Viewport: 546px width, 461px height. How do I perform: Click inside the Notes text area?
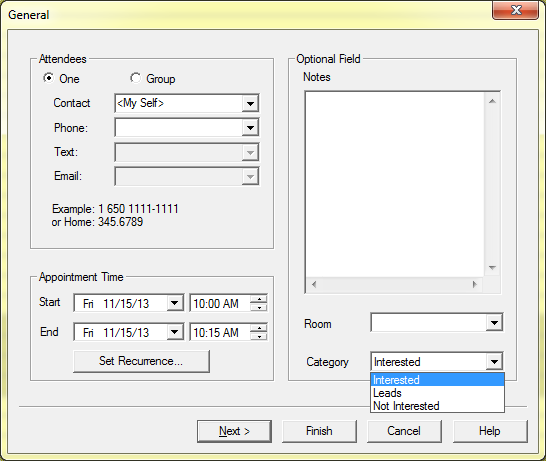395,185
